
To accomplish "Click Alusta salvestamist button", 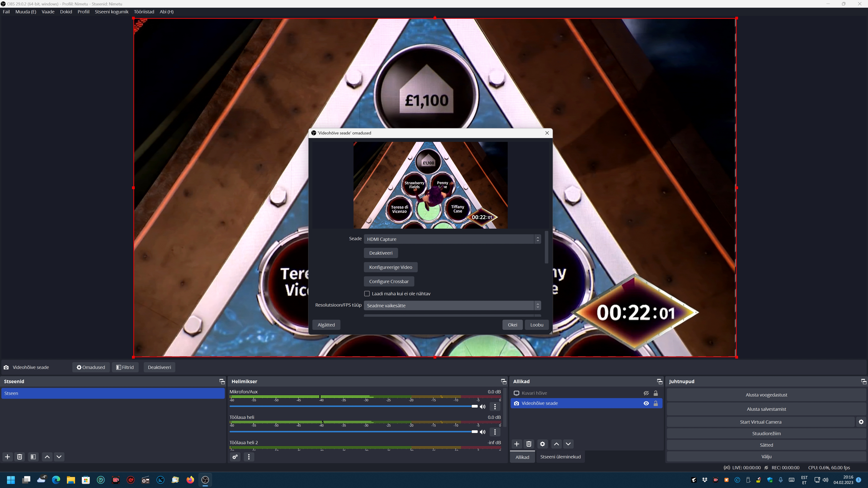I will (x=766, y=409).
